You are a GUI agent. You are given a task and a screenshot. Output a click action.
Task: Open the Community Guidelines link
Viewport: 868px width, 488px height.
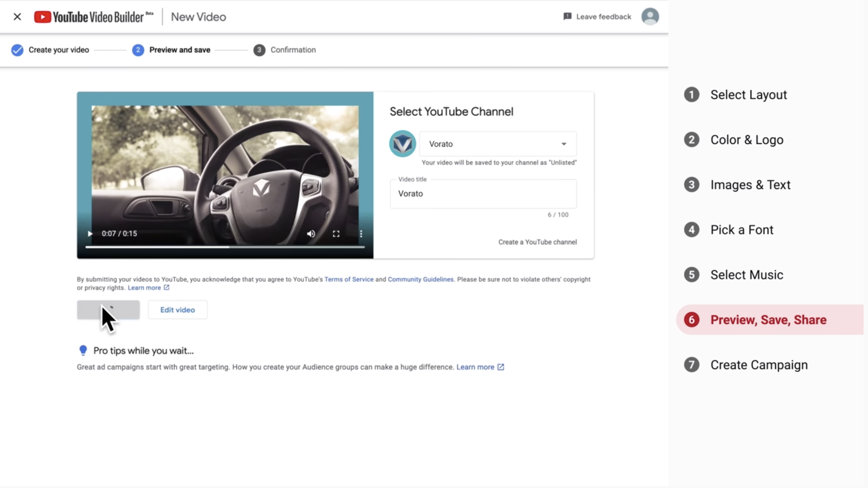tap(421, 279)
